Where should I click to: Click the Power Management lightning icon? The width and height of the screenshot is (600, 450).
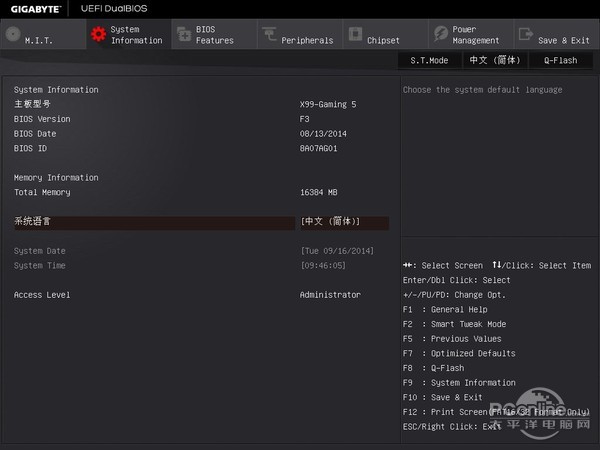(441, 34)
